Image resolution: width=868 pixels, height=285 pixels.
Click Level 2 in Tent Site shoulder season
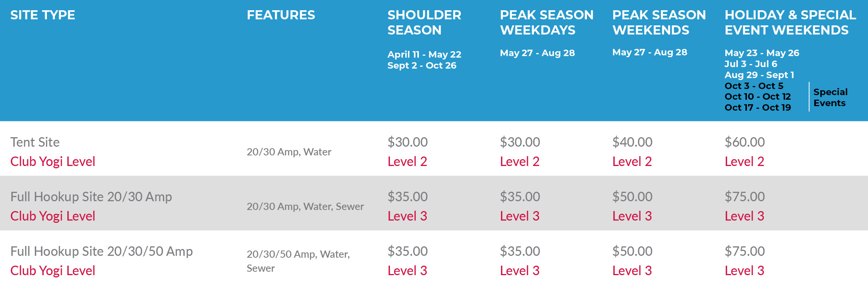pos(407,161)
